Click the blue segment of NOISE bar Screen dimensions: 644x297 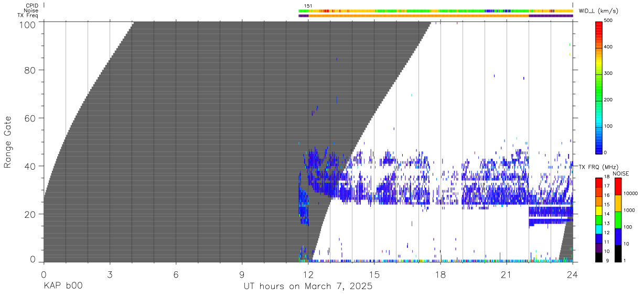click(x=618, y=236)
